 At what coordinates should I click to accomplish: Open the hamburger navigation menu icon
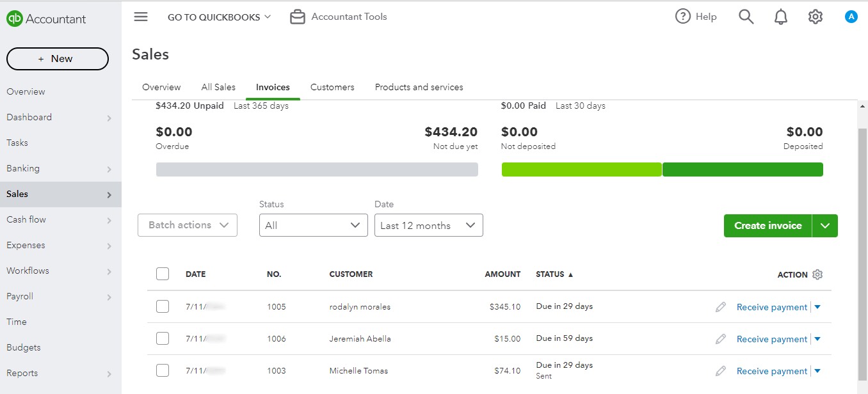pyautogui.click(x=141, y=17)
